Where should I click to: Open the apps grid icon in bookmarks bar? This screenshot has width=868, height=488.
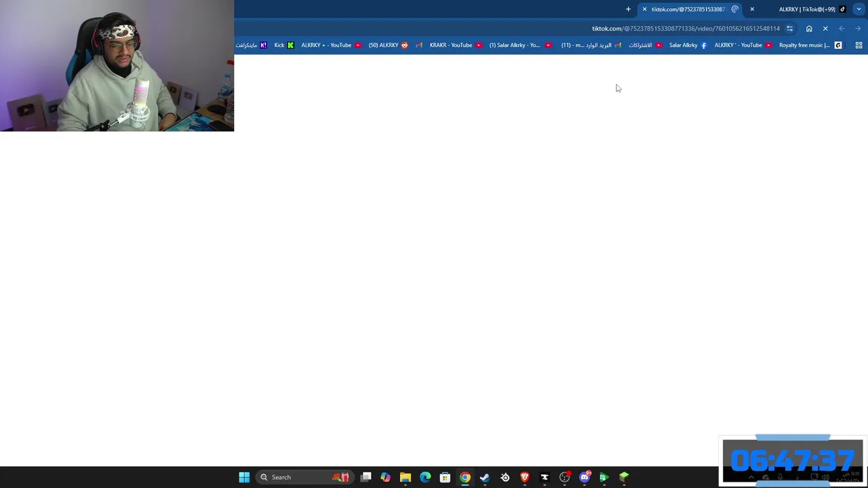[859, 45]
